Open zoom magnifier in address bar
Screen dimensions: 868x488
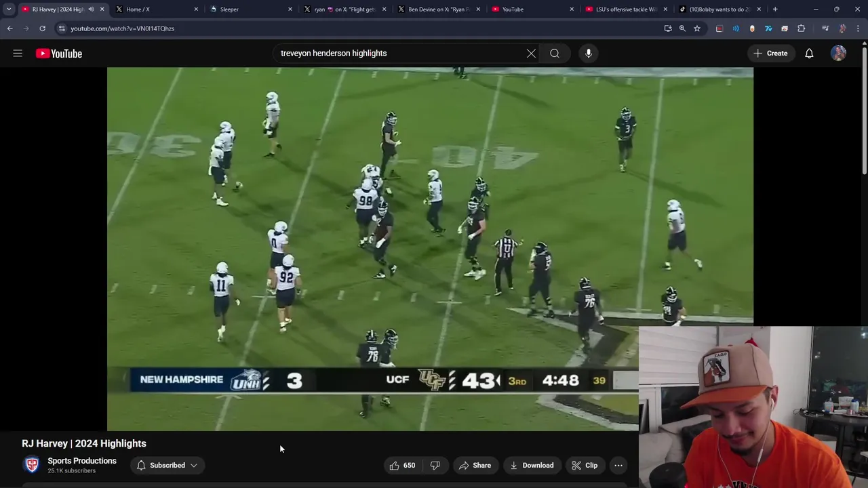[682, 28]
